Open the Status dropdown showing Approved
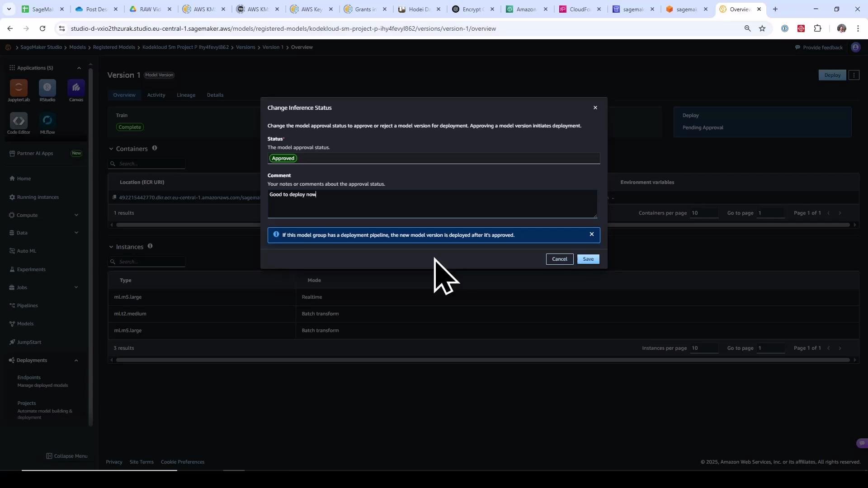 click(x=434, y=158)
